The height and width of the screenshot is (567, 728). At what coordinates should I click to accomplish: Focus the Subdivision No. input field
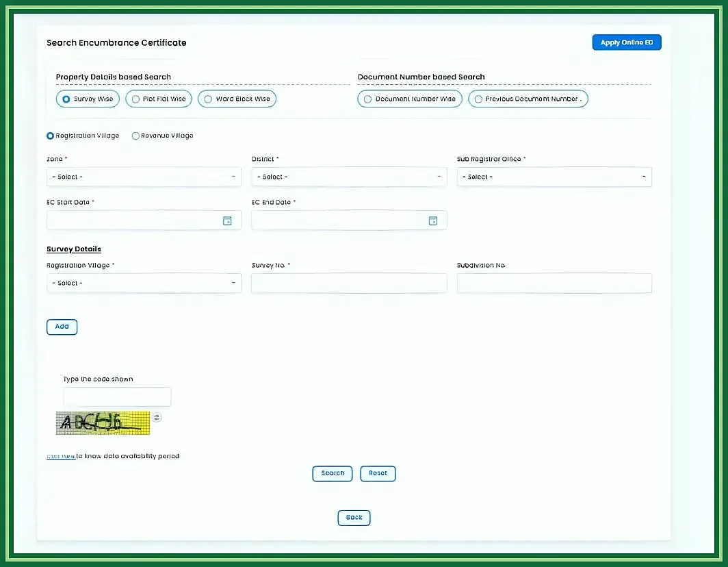point(554,283)
